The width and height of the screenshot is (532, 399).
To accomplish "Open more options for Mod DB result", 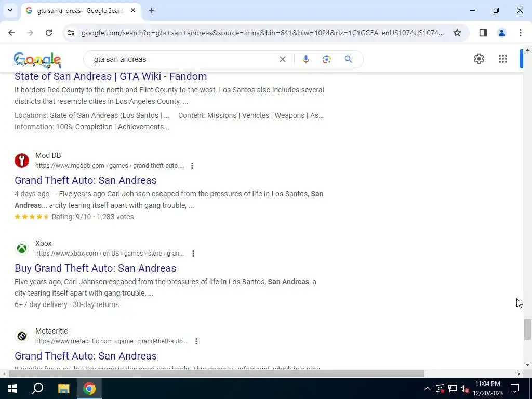I will click(192, 166).
